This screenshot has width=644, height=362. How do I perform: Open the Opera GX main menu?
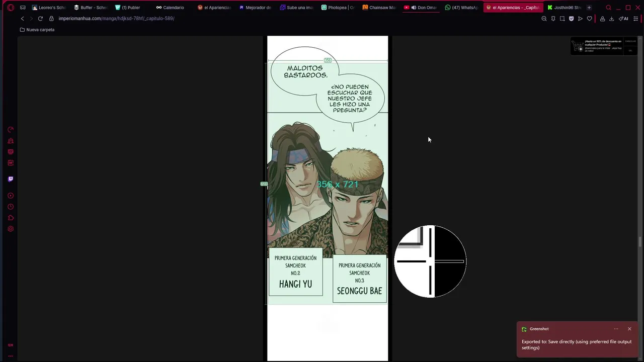[x=10, y=8]
